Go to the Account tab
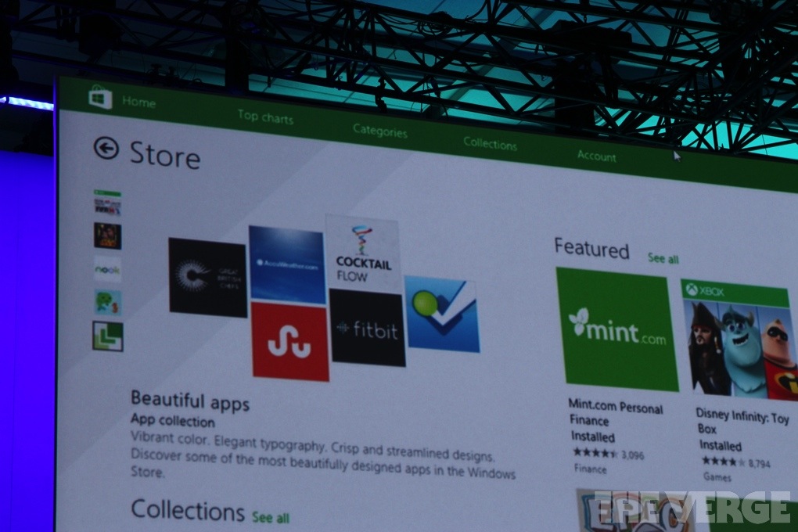 click(596, 156)
